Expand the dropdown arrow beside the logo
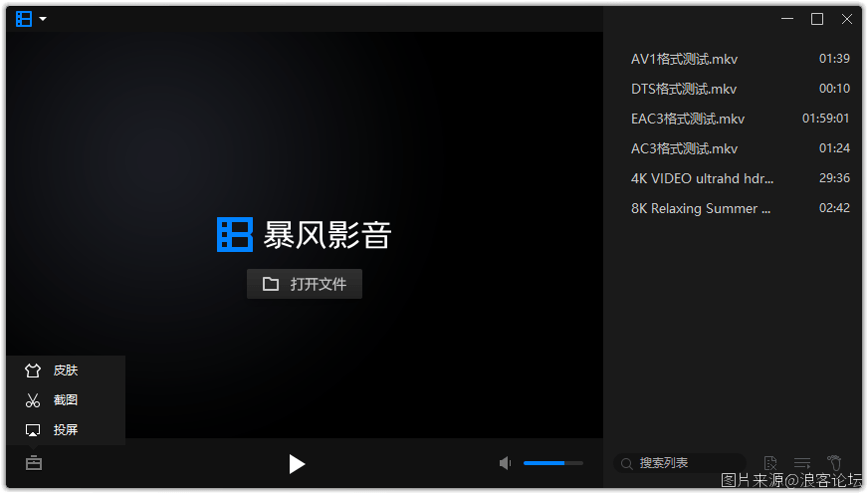The height and width of the screenshot is (494, 868). click(x=43, y=19)
